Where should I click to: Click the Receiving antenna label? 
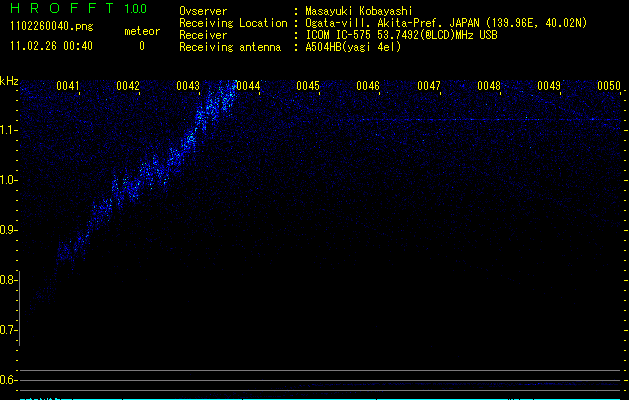pos(230,47)
